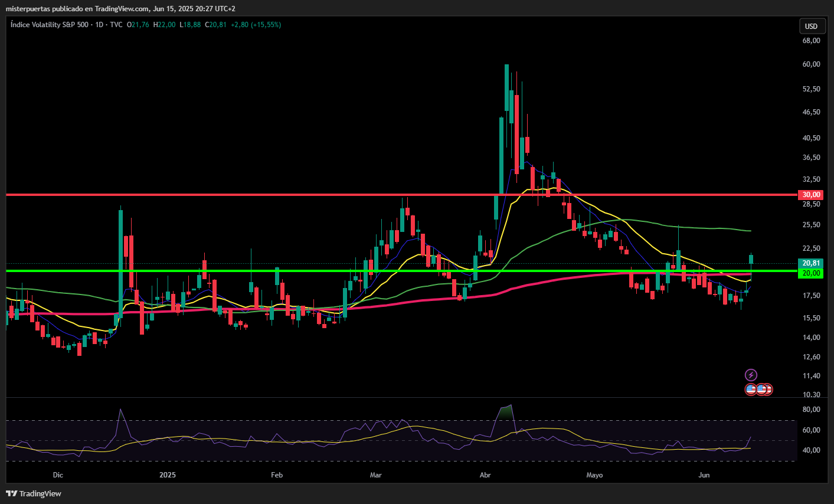The image size is (834, 504).
Task: Click the 40,00 RSI axis label
Action: pyautogui.click(x=812, y=450)
